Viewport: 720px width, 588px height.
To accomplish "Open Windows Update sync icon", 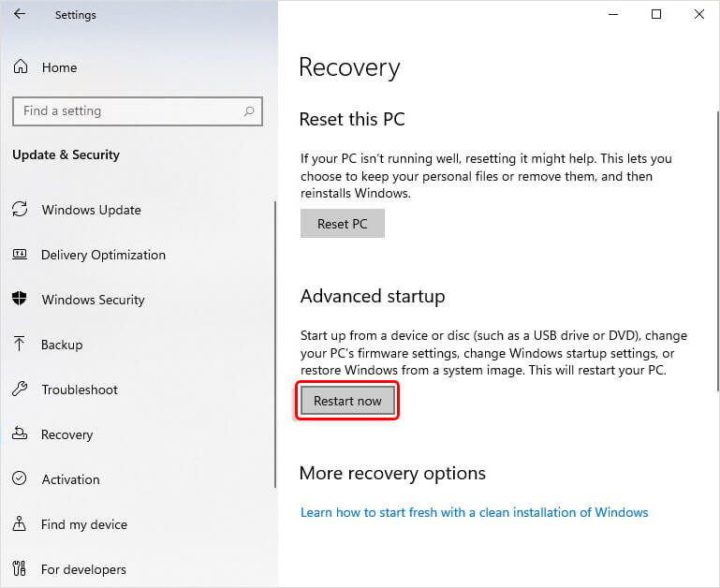I will [x=20, y=210].
